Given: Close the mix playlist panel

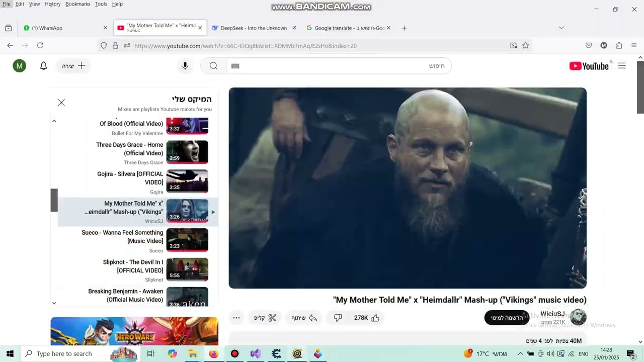Looking at the screenshot, I should click(61, 103).
